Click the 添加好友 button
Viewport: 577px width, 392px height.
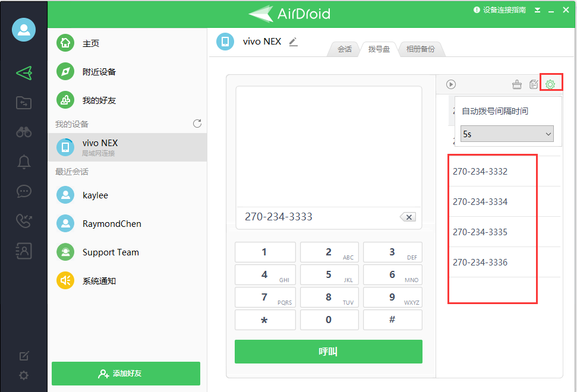coord(126,374)
